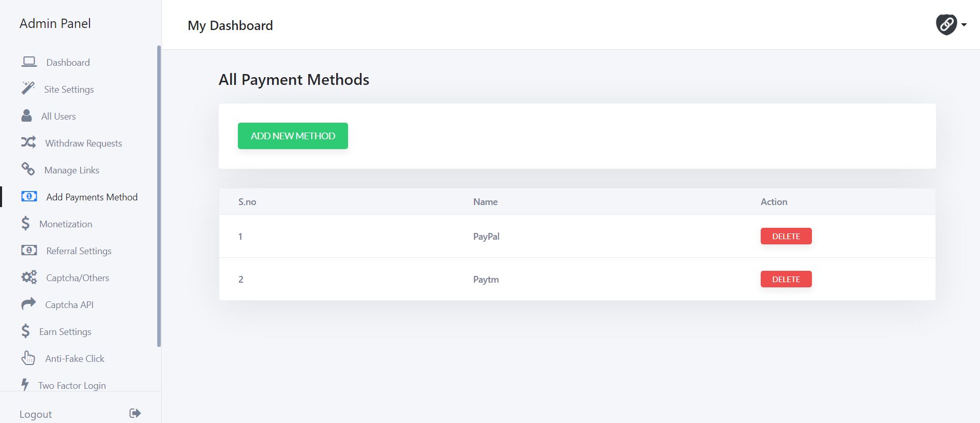Screen dimensions: 980x423
Task: Open Monetization settings
Action: point(66,224)
